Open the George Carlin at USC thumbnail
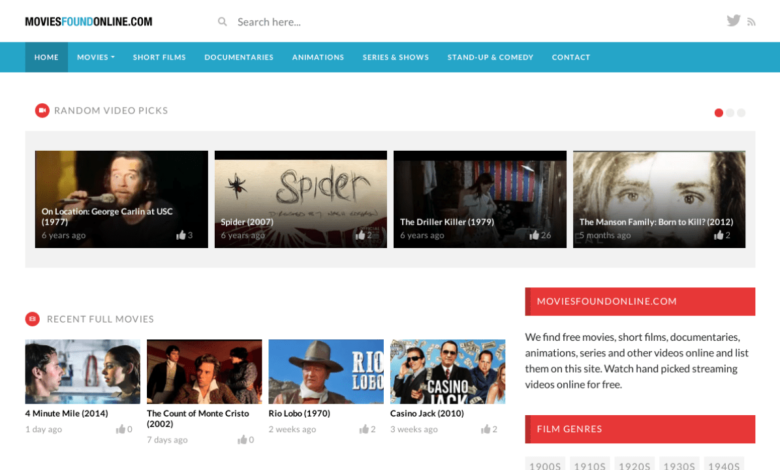 coord(121,199)
